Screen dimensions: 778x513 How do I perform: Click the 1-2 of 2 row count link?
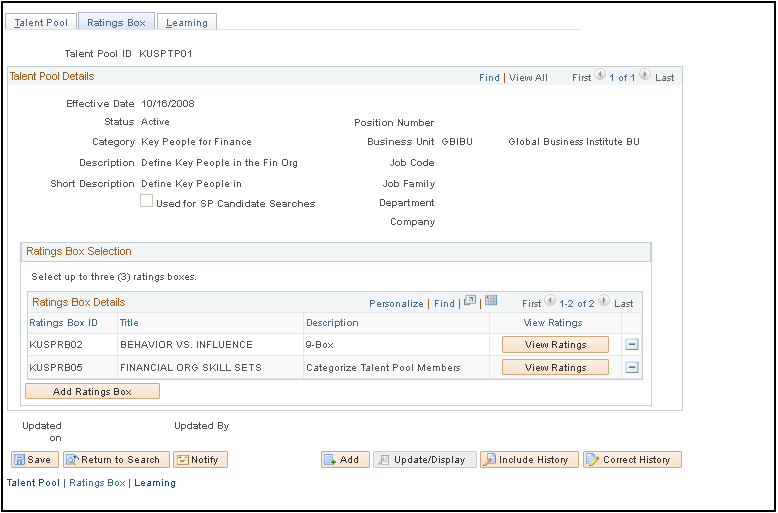[x=577, y=304]
